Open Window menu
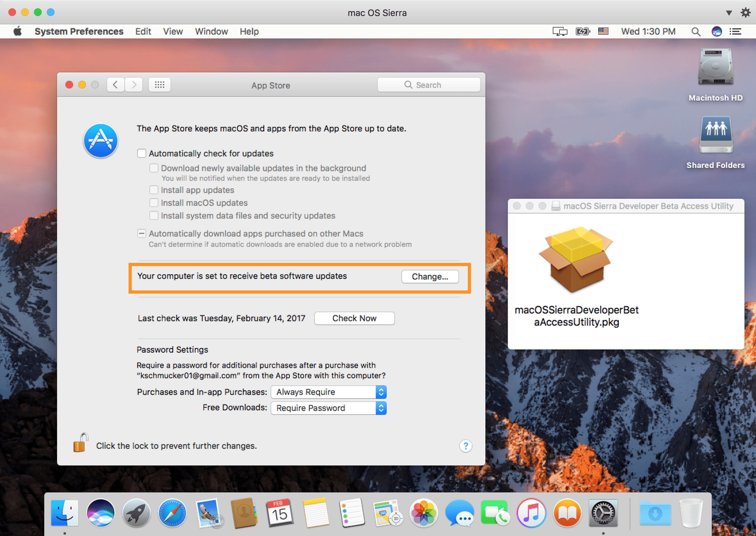The height and width of the screenshot is (536, 756). 211,31
